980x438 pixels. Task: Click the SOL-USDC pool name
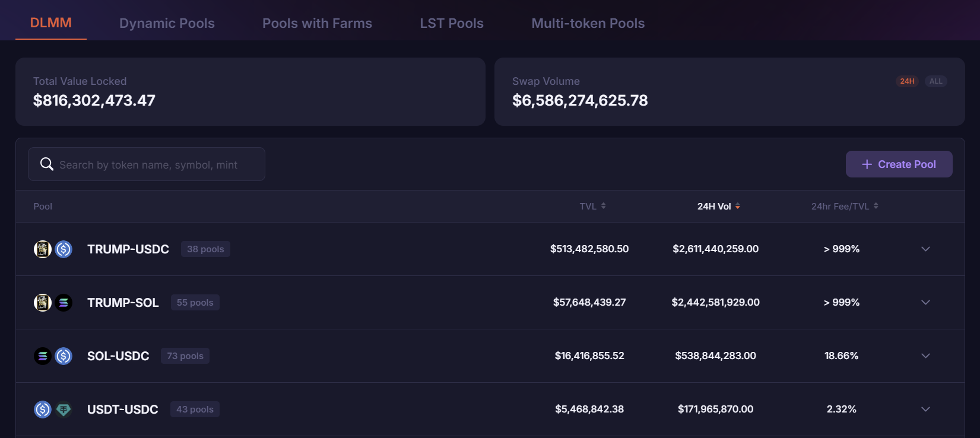point(118,356)
